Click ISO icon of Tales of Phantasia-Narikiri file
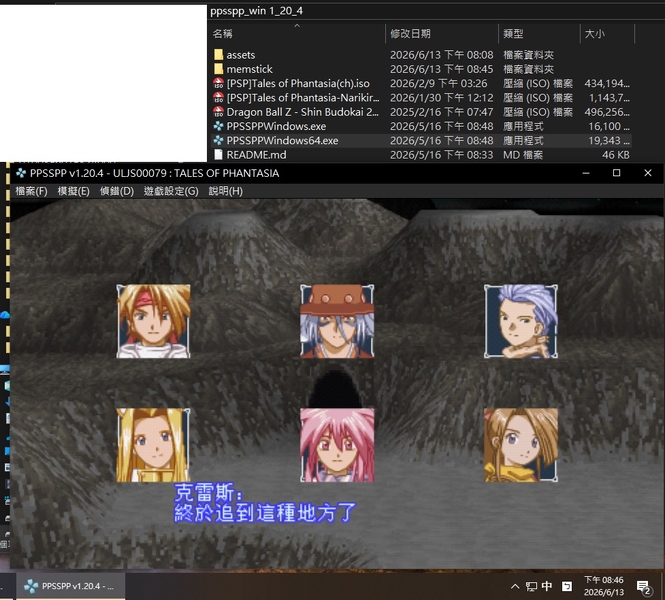This screenshot has width=665, height=600. [218, 98]
